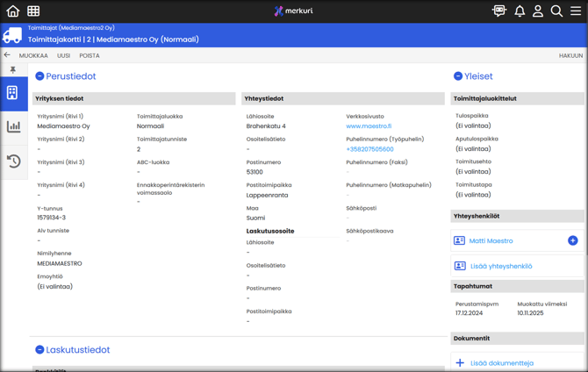The image size is (588, 372).
Task: Collapse the Perustiedot section
Action: pyautogui.click(x=39, y=76)
